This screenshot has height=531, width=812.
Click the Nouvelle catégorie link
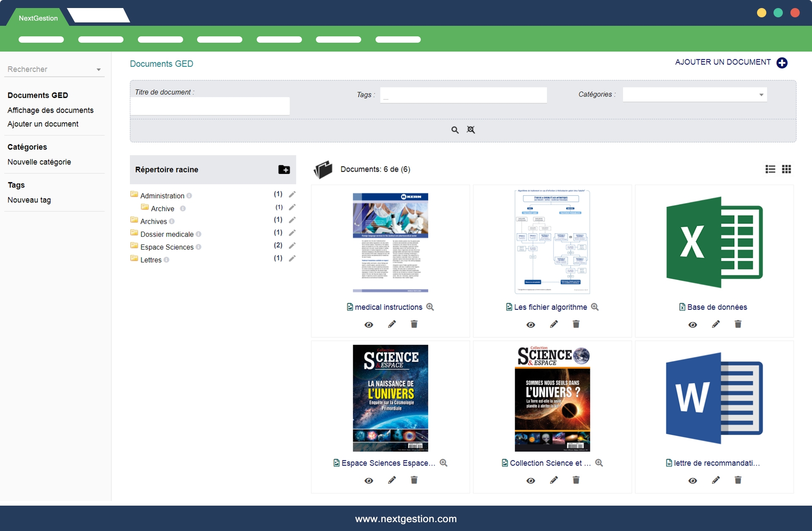pos(39,162)
